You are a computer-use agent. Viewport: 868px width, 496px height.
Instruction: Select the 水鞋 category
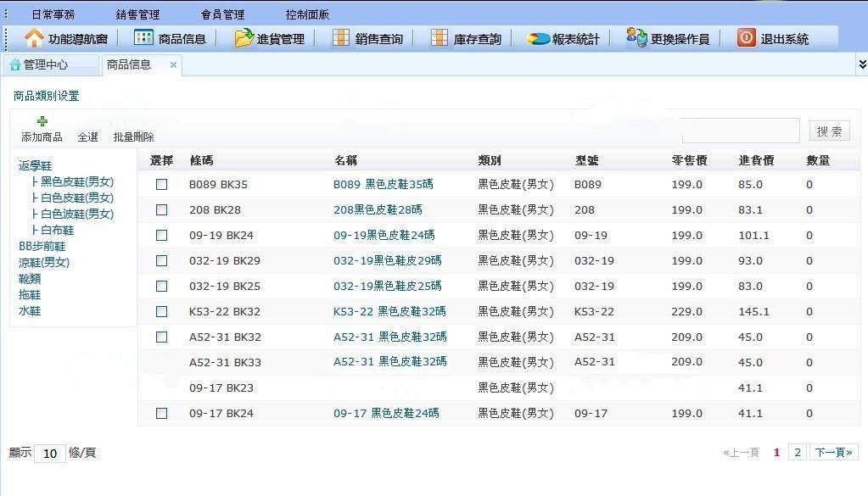30,310
